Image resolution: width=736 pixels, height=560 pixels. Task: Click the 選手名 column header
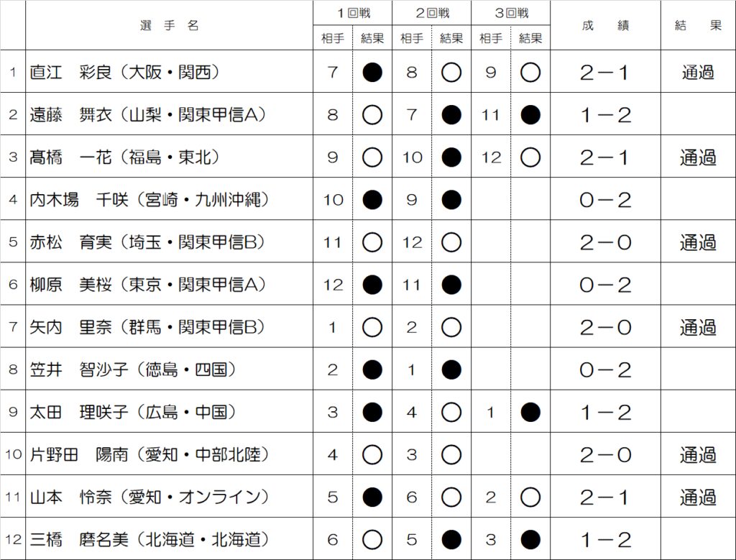click(170, 25)
